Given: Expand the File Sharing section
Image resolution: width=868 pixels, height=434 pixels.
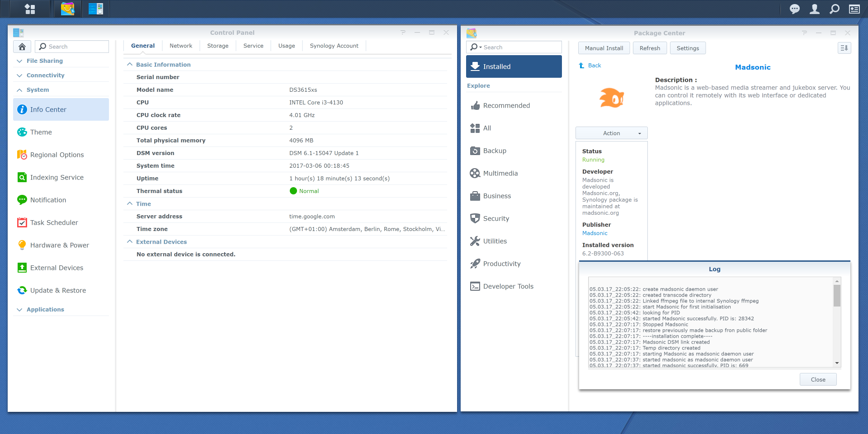Looking at the screenshot, I should tap(44, 61).
